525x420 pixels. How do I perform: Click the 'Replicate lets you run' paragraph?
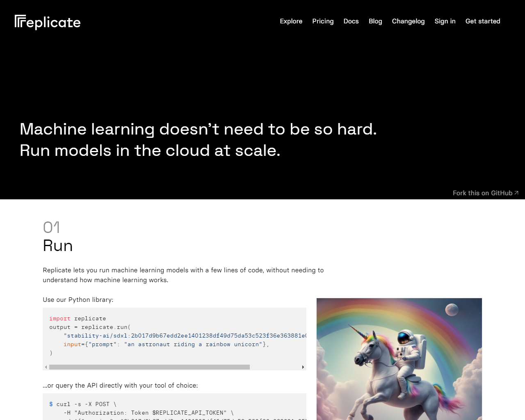coord(183,275)
